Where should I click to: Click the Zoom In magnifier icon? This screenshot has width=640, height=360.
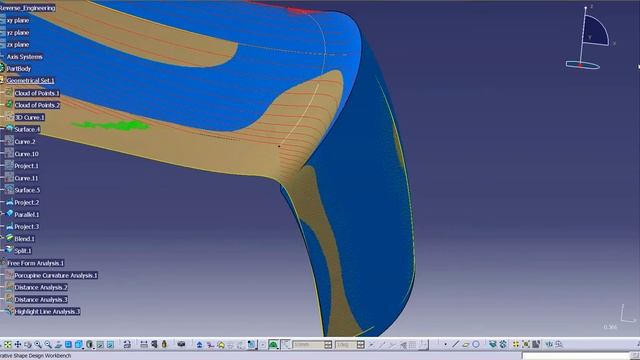click(x=38, y=344)
